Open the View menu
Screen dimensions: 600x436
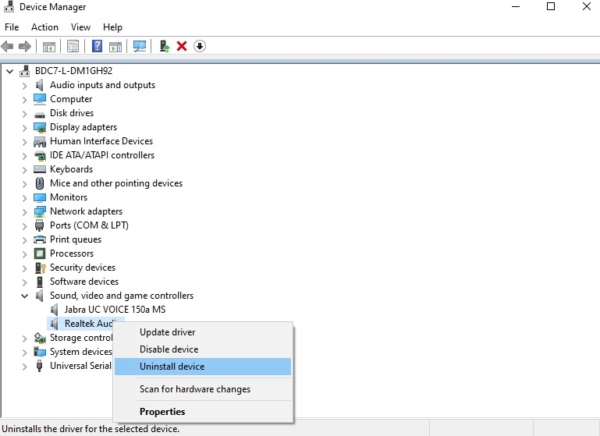pyautogui.click(x=80, y=27)
